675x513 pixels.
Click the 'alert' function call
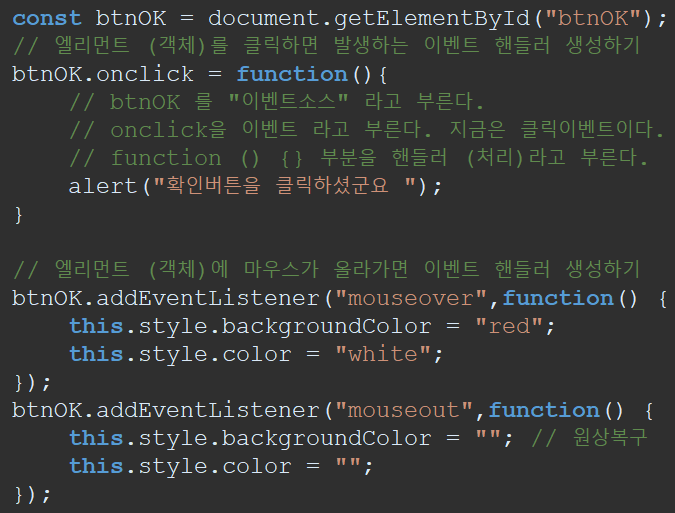tap(102, 186)
